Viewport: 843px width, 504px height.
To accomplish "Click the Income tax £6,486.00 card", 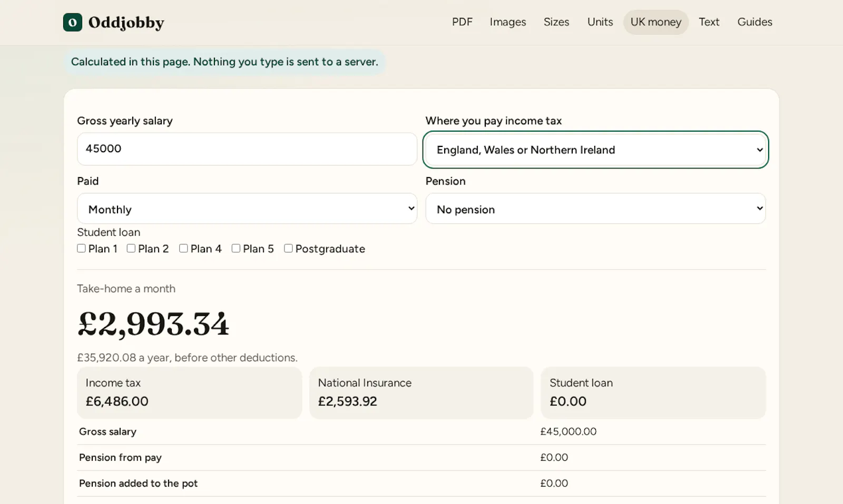I will pyautogui.click(x=190, y=393).
